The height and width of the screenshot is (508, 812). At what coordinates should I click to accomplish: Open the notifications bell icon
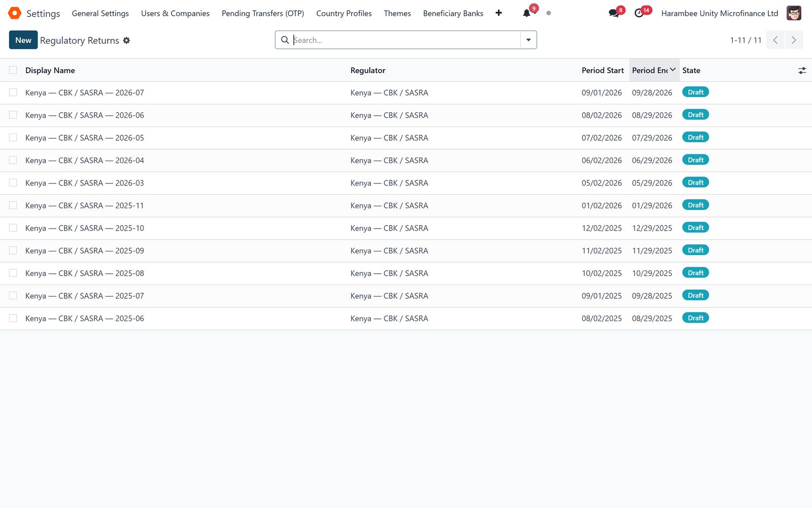pyautogui.click(x=527, y=13)
